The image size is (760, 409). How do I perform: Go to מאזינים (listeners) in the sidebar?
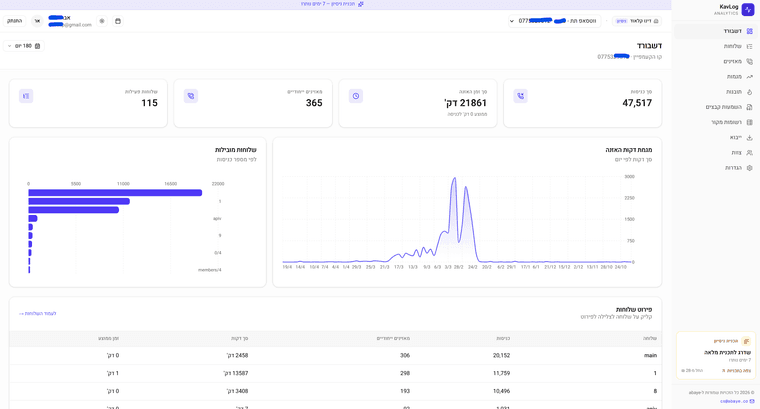pyautogui.click(x=732, y=61)
